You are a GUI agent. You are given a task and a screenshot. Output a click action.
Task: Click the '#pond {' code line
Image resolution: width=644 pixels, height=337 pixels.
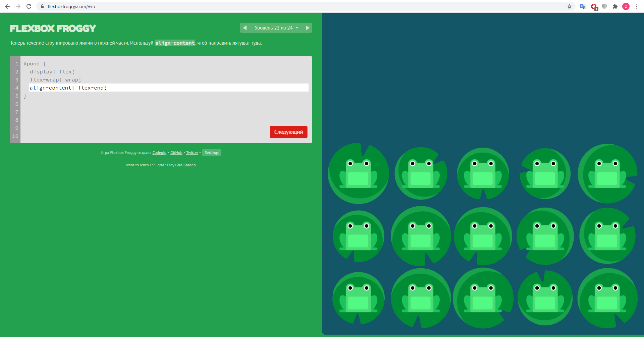point(35,64)
